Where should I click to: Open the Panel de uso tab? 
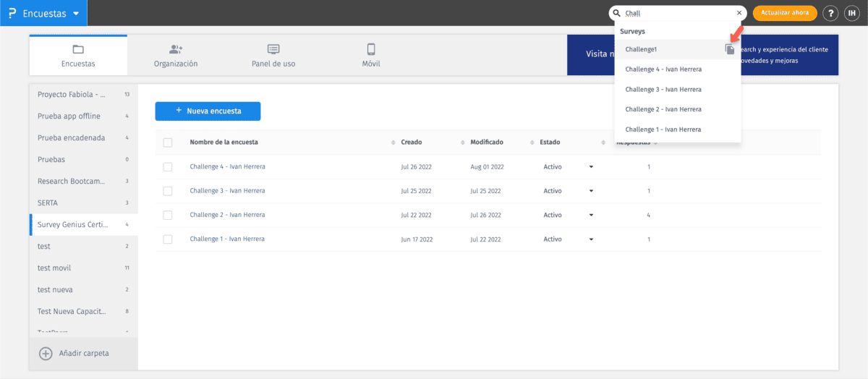coord(273,56)
